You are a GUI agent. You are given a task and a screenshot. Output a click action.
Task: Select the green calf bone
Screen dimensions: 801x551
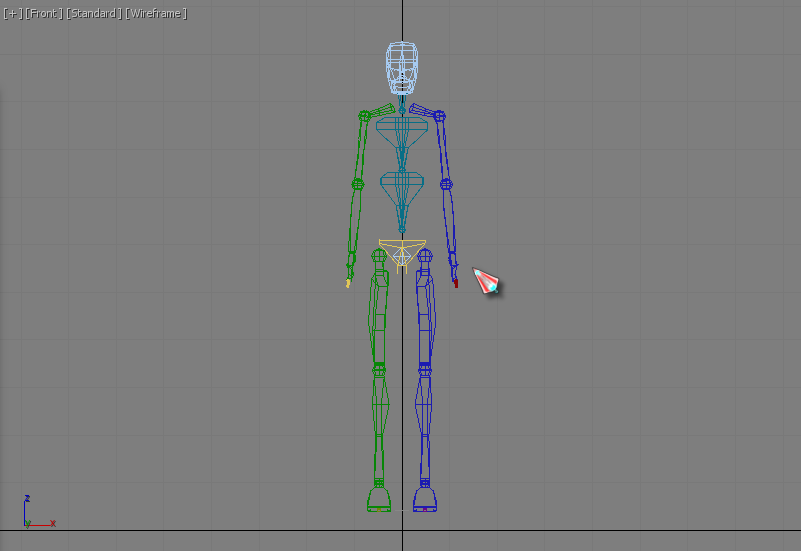click(x=379, y=426)
